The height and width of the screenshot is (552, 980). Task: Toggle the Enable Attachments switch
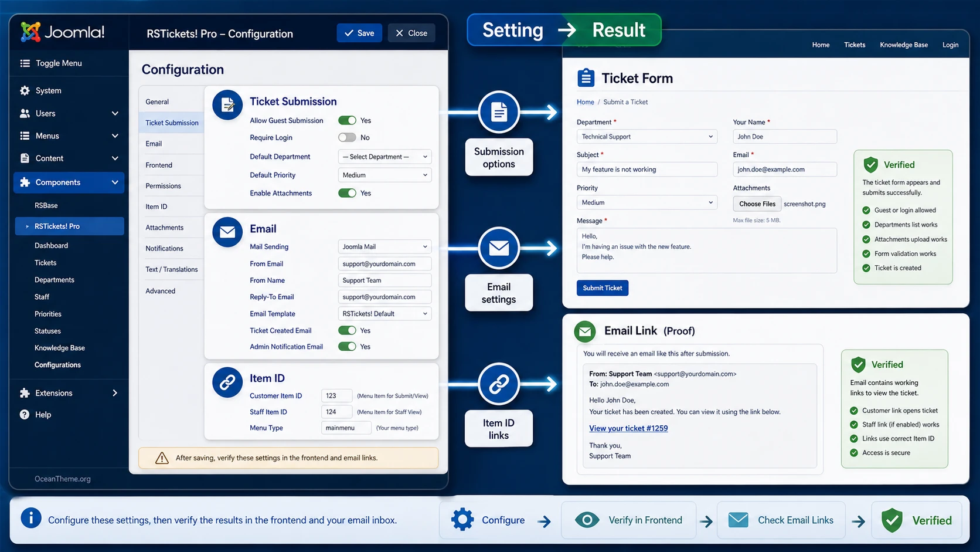pyautogui.click(x=347, y=193)
